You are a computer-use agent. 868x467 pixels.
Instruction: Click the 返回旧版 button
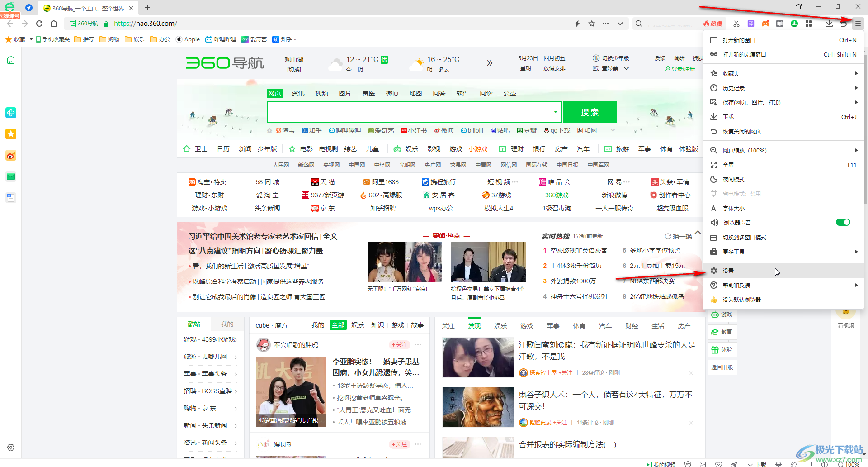point(722,367)
